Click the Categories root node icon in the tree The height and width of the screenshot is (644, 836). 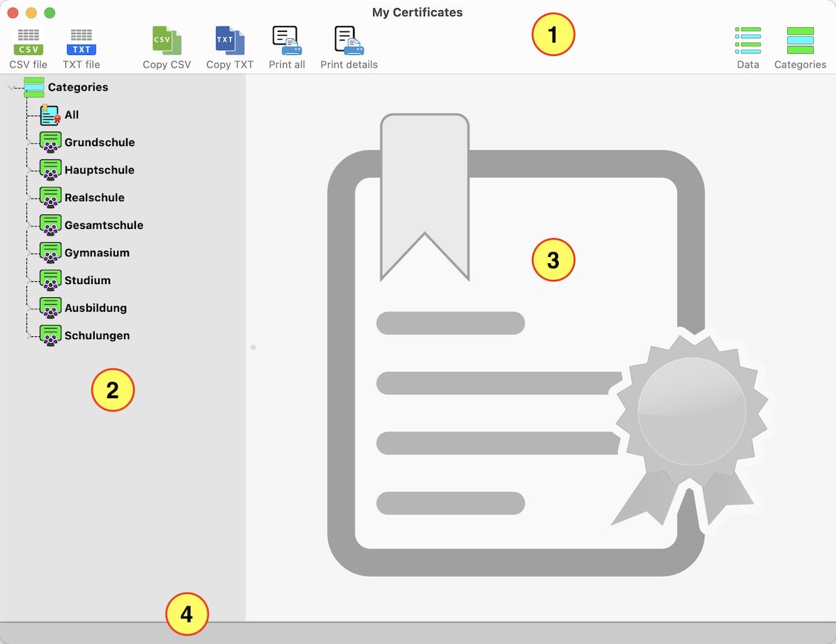click(33, 87)
